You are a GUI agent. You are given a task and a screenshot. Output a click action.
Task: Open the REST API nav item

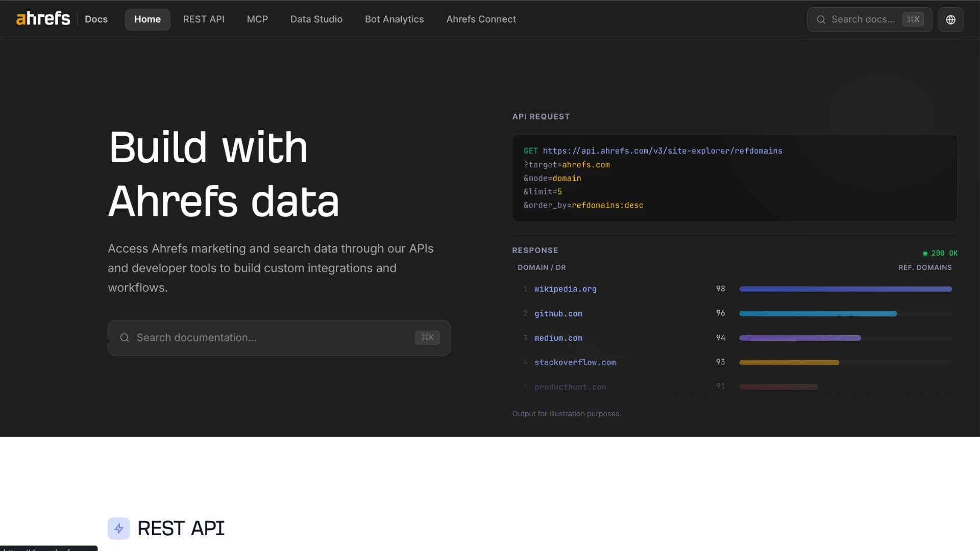point(204,19)
